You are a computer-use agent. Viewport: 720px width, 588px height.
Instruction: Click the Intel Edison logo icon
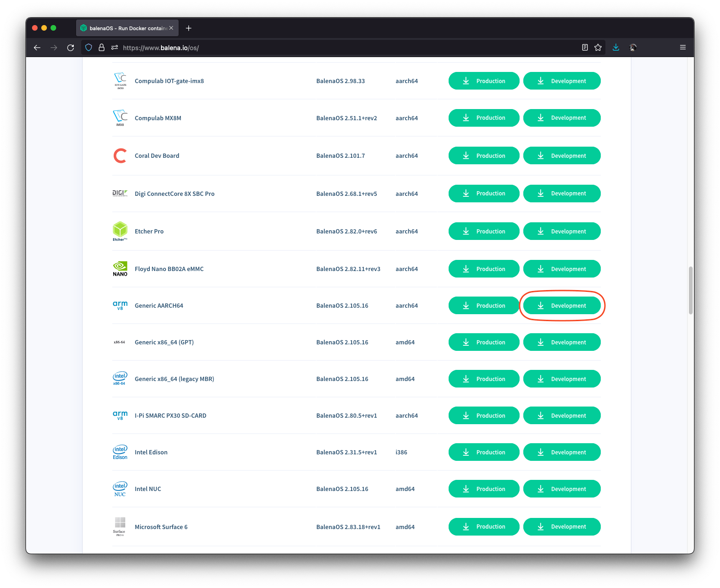coord(120,452)
